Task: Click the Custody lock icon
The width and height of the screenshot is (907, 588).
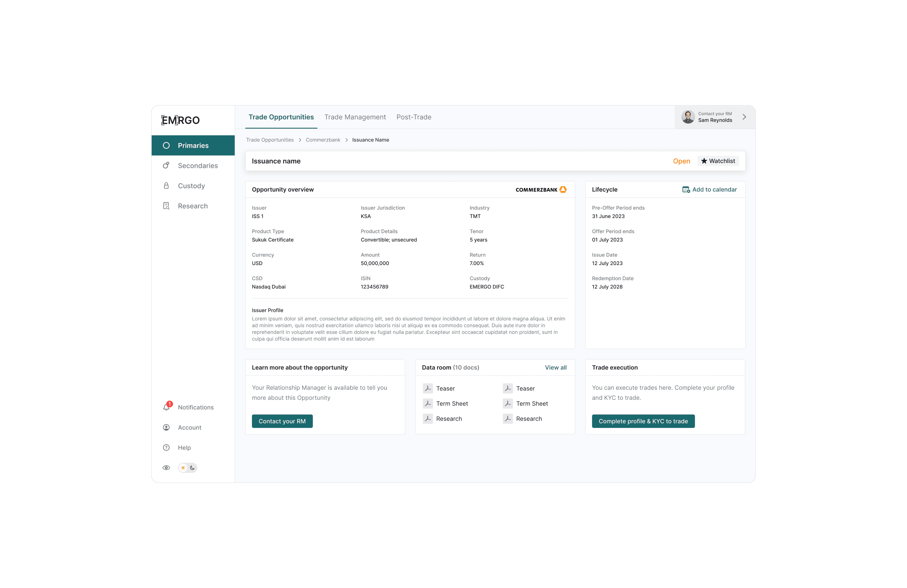Action: click(x=166, y=186)
